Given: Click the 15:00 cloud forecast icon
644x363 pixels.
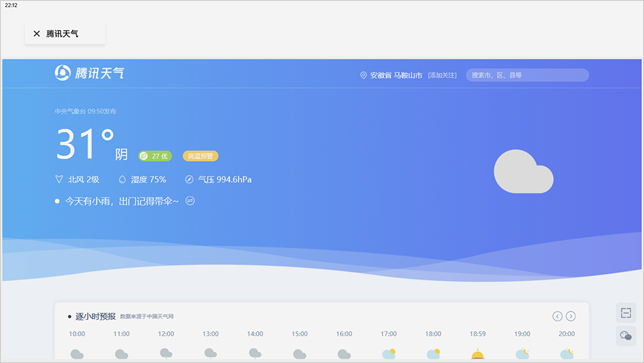Looking at the screenshot, I should point(299,354).
